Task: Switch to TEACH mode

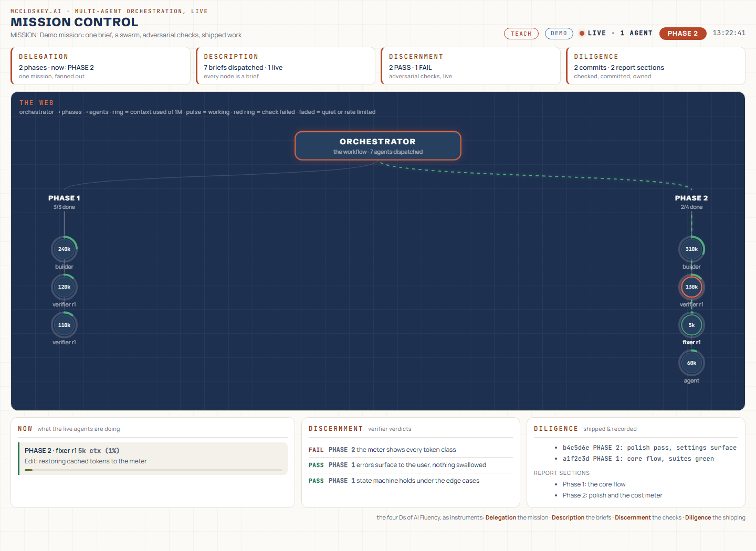Action: click(521, 34)
